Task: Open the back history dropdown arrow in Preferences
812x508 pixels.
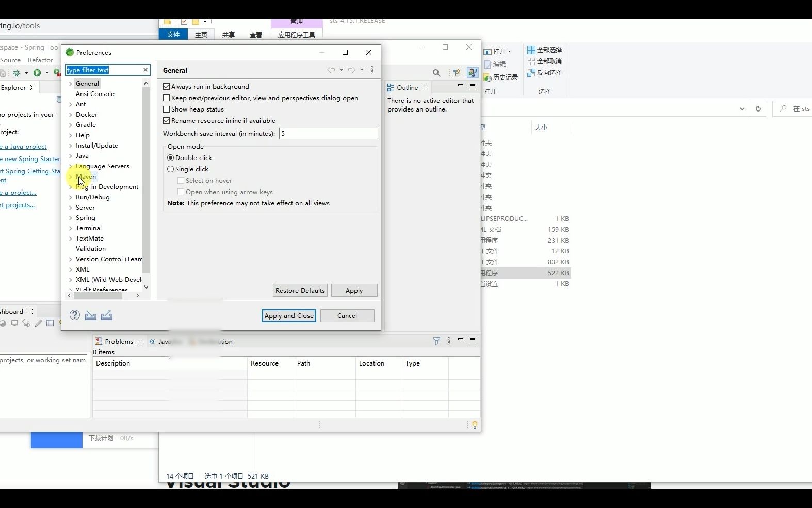Action: 341,70
